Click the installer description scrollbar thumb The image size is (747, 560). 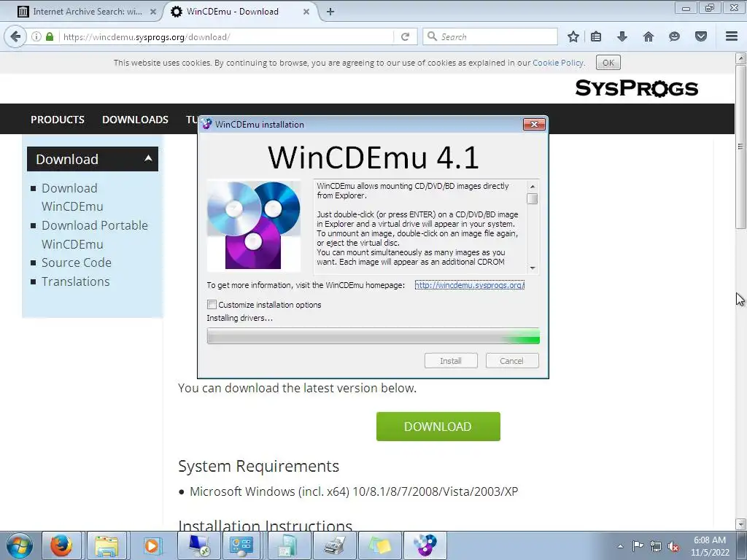pos(532,198)
